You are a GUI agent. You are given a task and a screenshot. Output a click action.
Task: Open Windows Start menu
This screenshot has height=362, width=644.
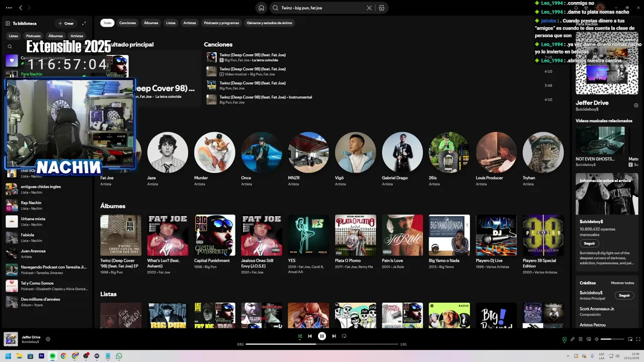point(8,356)
